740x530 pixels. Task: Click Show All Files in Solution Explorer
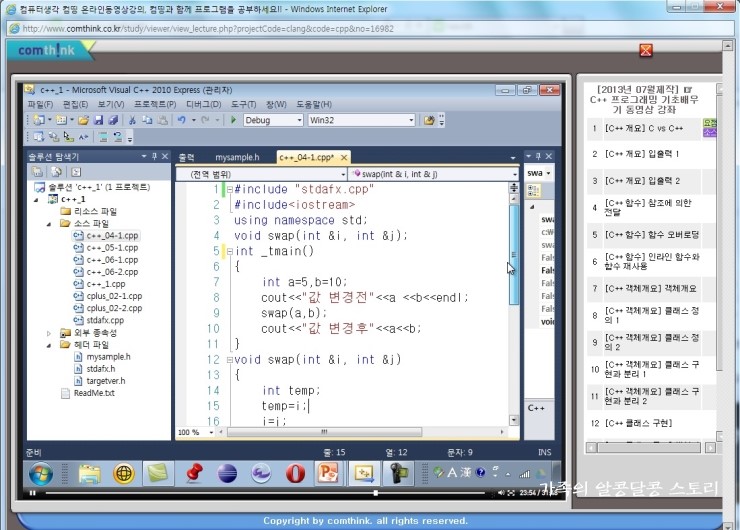pos(56,172)
